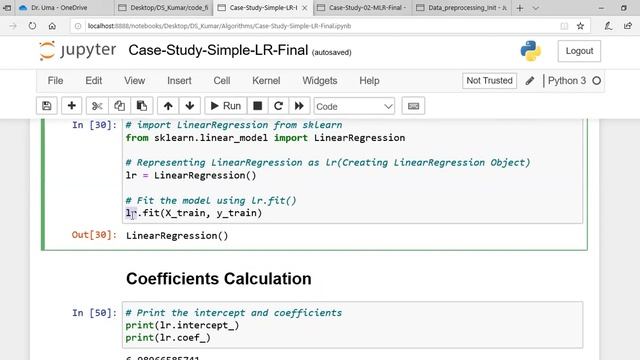The image size is (640, 360).
Task: Click the browser forward arrow
Action: 13,26
